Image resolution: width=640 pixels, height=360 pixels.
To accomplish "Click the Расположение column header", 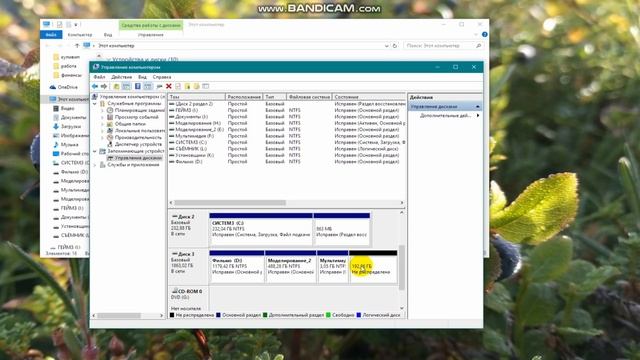I will pos(244,97).
